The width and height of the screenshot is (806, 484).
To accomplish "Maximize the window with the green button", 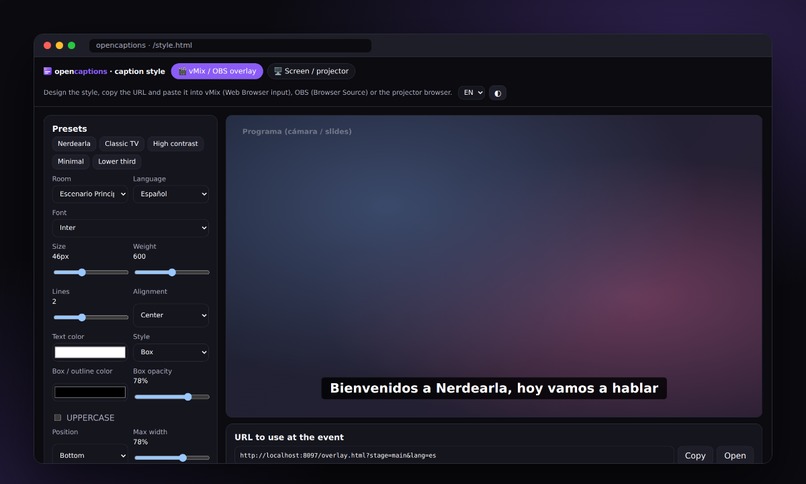I will [x=71, y=45].
